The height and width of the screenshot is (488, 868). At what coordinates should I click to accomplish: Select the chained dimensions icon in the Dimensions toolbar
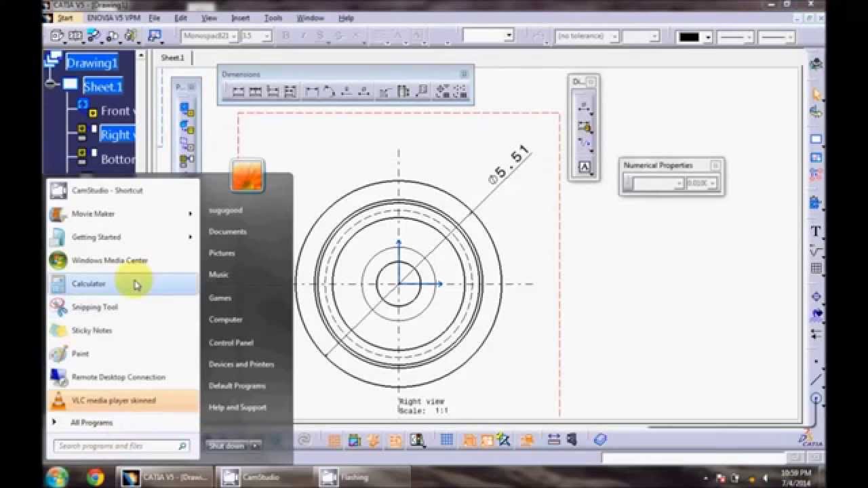tap(256, 92)
